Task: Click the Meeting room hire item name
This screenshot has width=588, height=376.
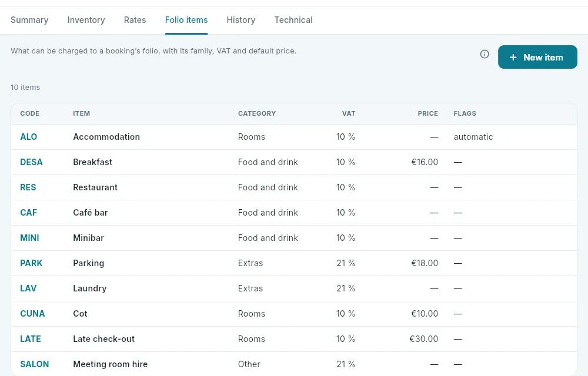Action: (111, 364)
